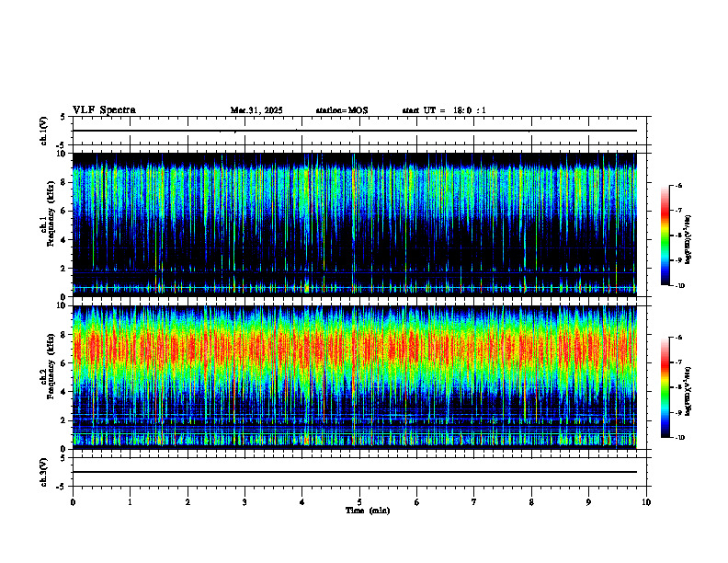Click "-10" tick on ch.1 color bar
The height and width of the screenshot is (563, 728).
pyautogui.click(x=679, y=286)
